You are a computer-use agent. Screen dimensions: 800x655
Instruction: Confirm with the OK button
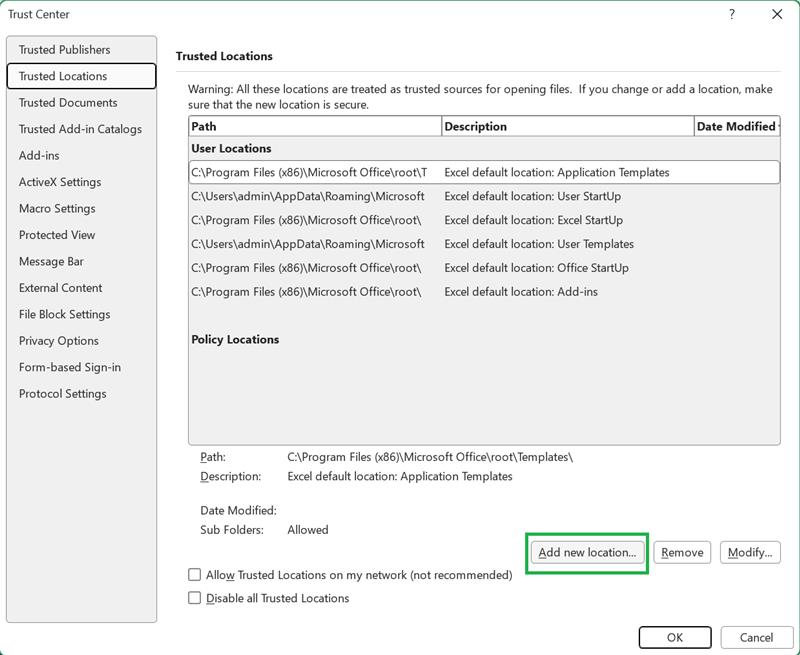coord(675,638)
